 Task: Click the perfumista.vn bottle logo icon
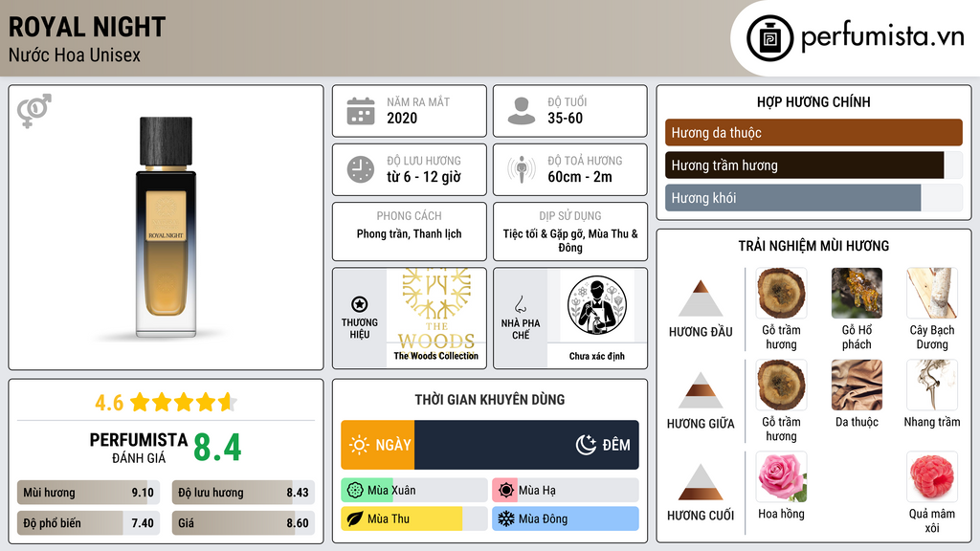click(769, 38)
